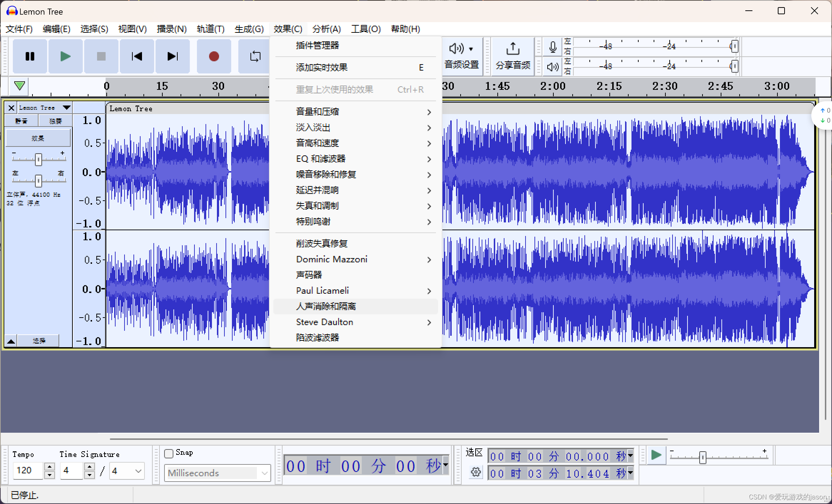Skip to end of track
This screenshot has height=504, width=832.
[x=173, y=56]
